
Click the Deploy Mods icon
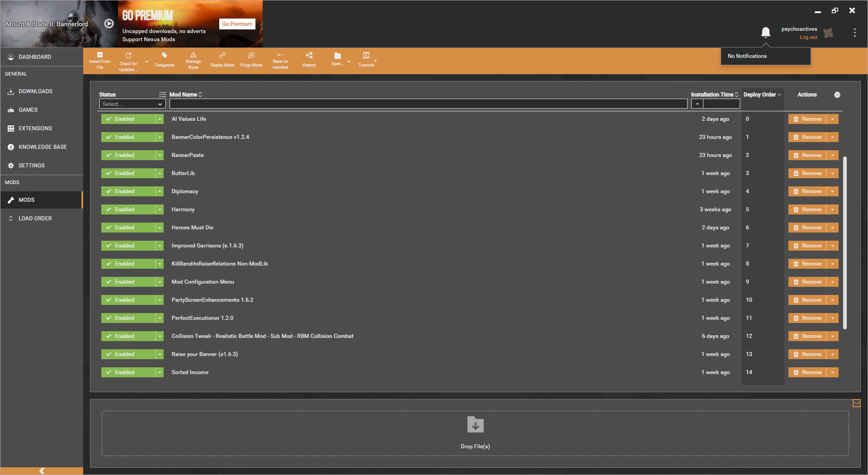click(x=222, y=55)
